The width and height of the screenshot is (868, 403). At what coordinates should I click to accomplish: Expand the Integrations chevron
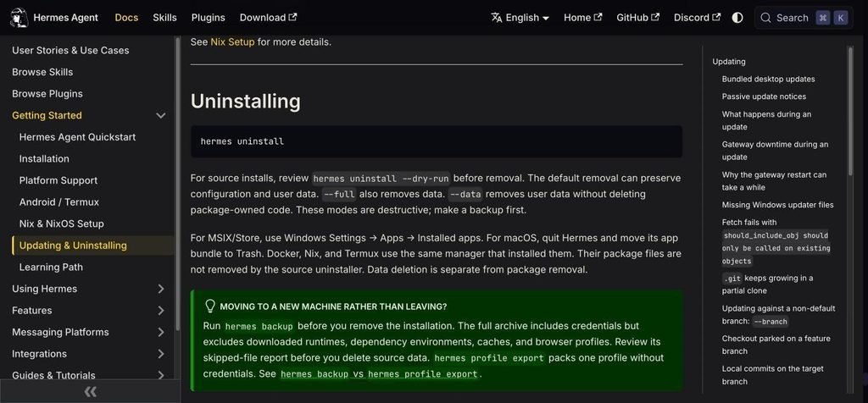160,354
